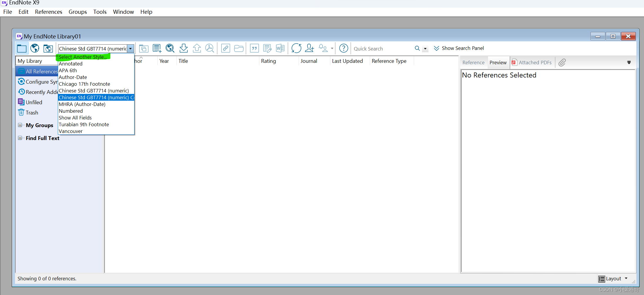Select the MHRA (Author-Date) style
Screen dimensions: 644x295
pyautogui.click(x=96, y=104)
